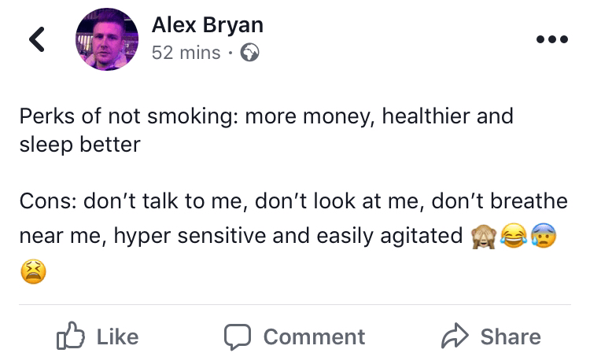Click the "Perks of not smoking" text line
This screenshot has width=590, height=364.
click(266, 116)
